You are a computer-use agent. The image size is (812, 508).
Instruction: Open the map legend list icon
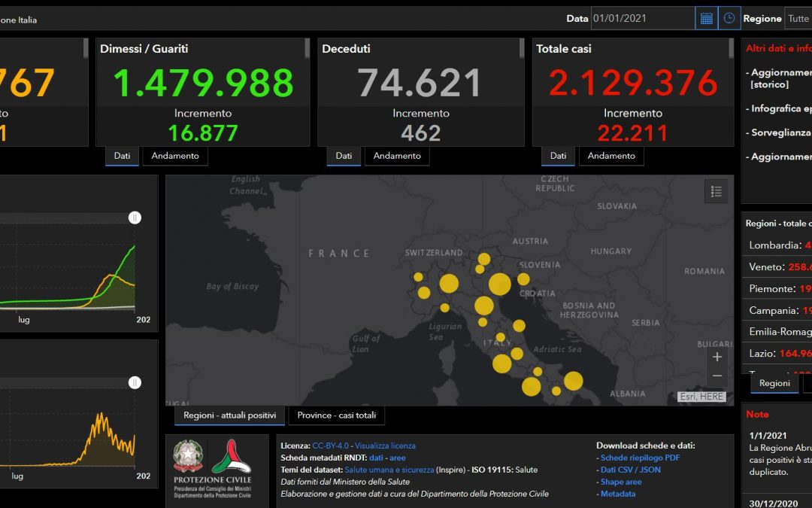(x=717, y=191)
